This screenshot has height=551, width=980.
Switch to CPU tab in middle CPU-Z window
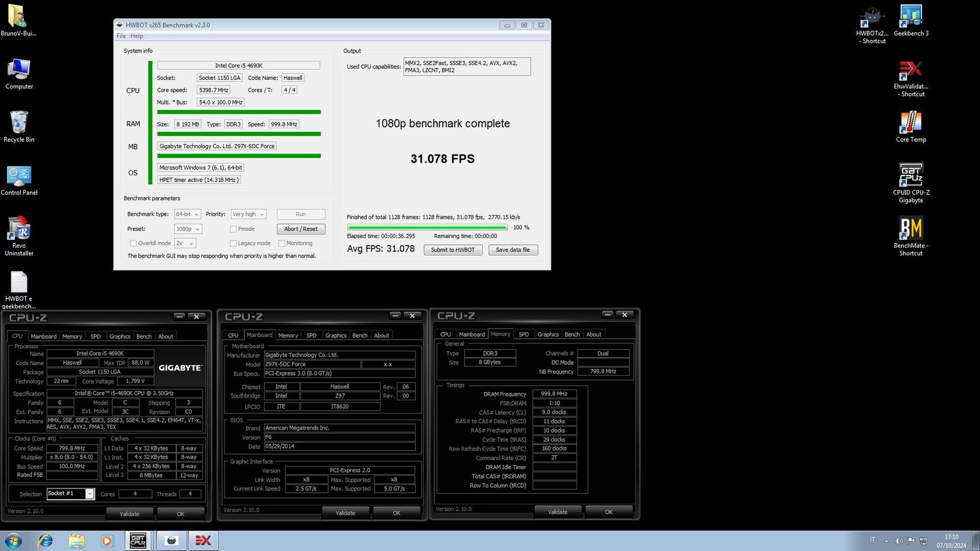click(x=233, y=335)
